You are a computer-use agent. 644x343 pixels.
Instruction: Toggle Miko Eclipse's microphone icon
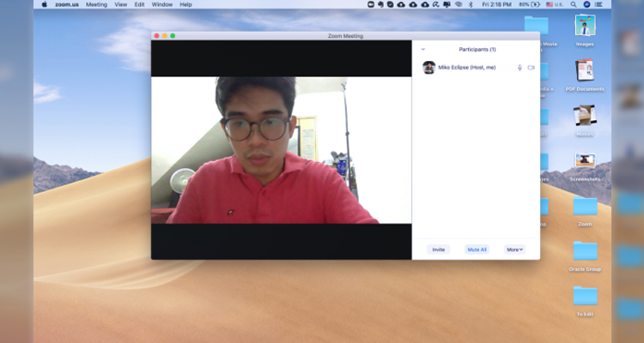(x=519, y=68)
